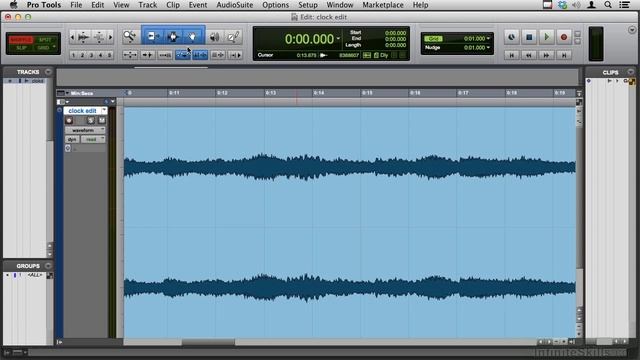Open the waveform track view selector

coord(85,130)
